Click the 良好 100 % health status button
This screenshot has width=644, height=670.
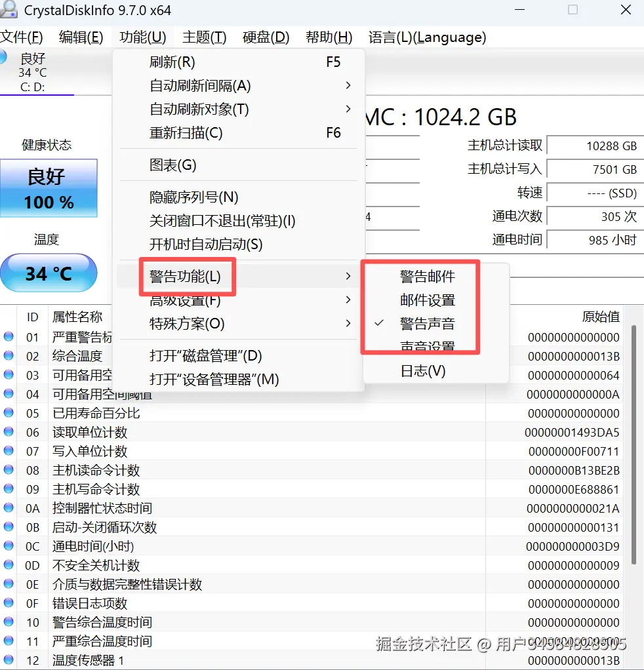click(49, 188)
